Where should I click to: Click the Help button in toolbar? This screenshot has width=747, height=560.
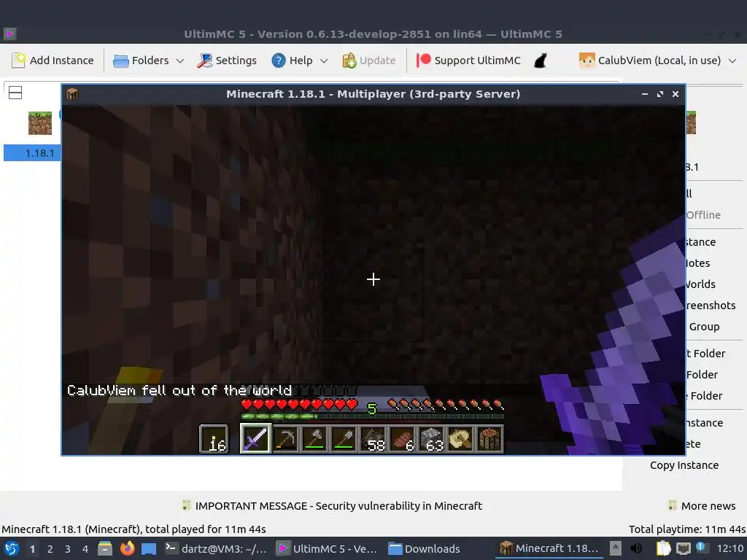point(292,61)
